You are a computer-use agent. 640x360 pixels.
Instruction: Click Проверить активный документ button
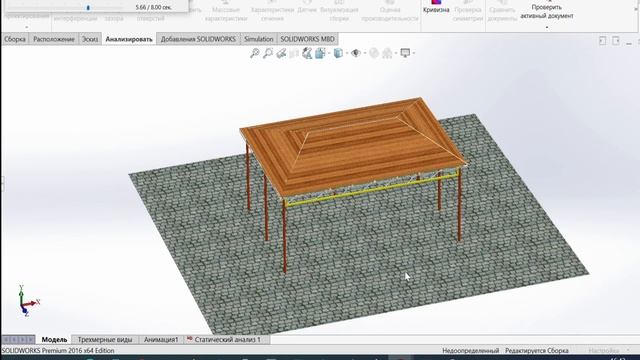coord(547,10)
